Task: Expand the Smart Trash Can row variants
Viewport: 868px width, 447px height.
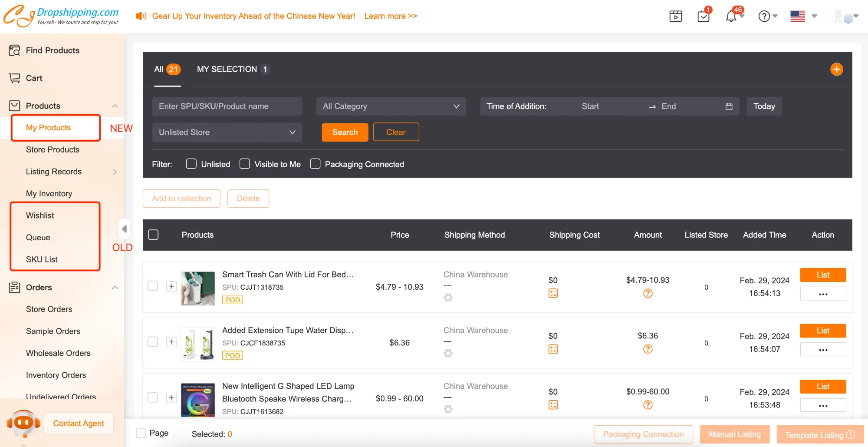Action: click(171, 286)
